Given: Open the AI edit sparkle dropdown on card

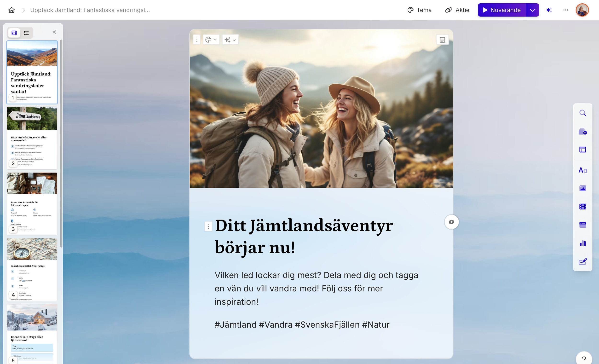Looking at the screenshot, I should click(230, 40).
